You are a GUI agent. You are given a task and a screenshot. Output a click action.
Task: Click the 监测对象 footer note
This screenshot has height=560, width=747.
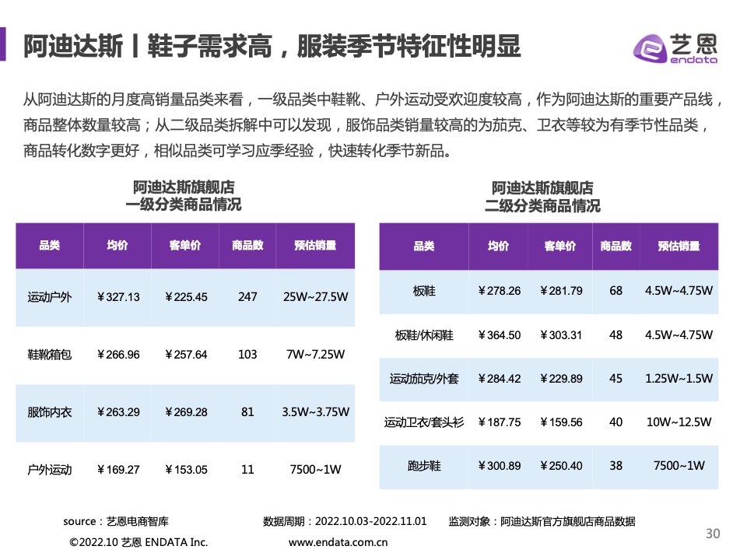542,522
